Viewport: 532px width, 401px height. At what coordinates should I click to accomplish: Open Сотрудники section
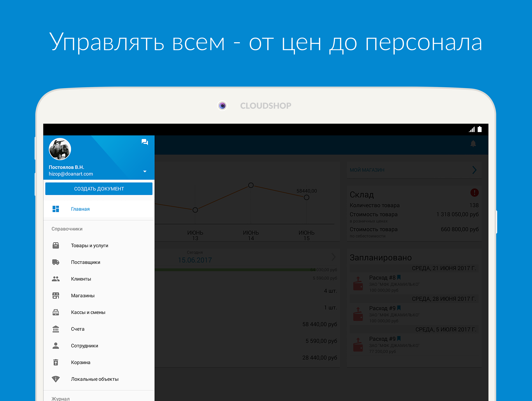[99, 345]
